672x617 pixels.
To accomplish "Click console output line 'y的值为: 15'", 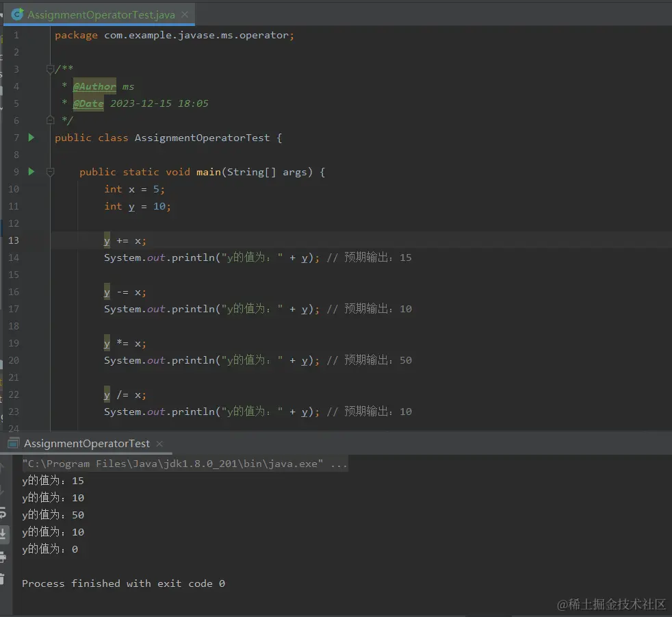I will point(53,481).
